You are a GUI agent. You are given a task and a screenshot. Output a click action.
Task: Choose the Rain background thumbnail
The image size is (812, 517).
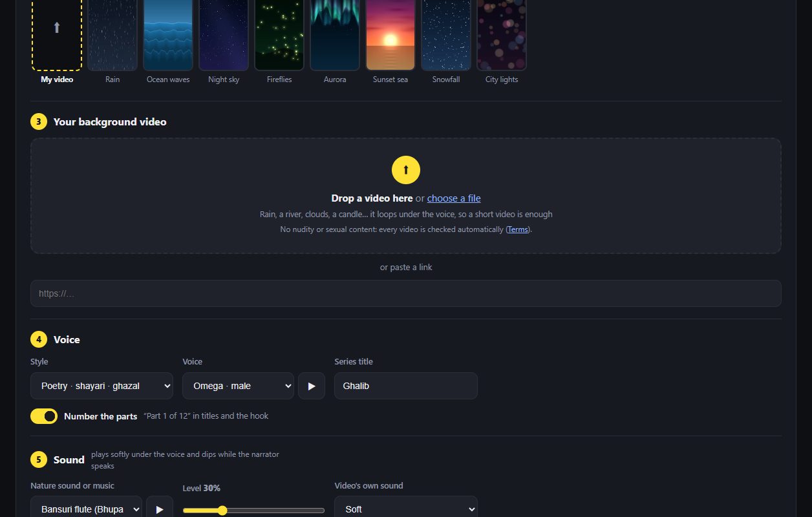click(112, 35)
